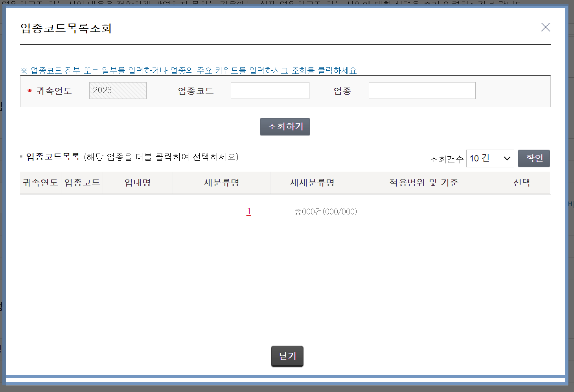
Task: Focus the 업종 keyword input box
Action: tap(421, 90)
